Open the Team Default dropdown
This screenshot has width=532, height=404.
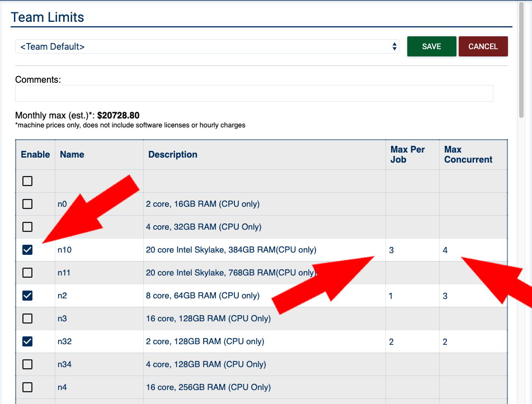(x=207, y=46)
